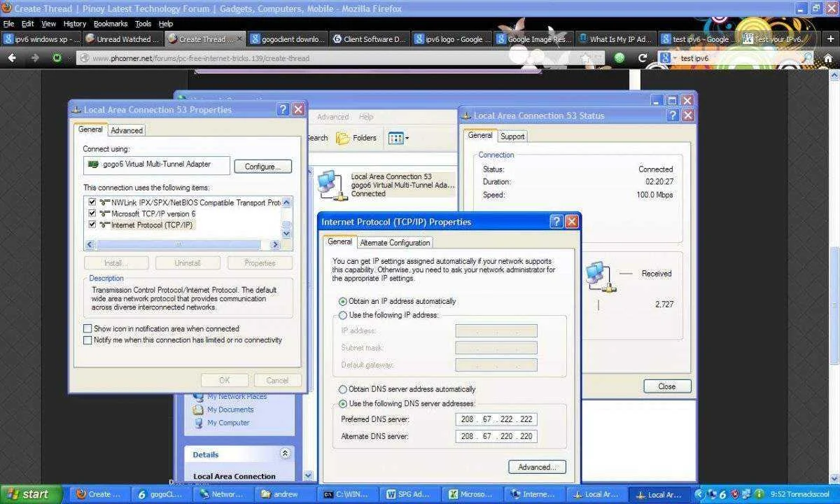Open the Views dropdown in Network Connections toolbar

[398, 138]
